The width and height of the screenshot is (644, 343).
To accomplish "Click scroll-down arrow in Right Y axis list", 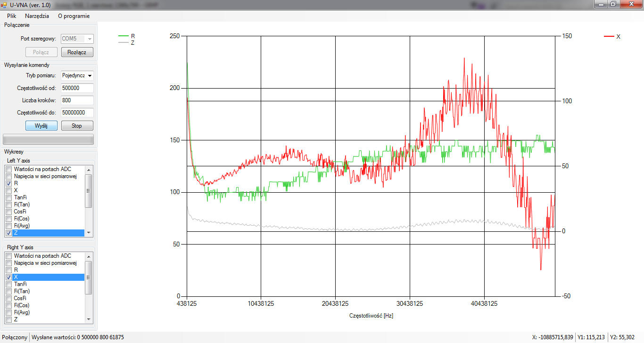I will (88, 319).
